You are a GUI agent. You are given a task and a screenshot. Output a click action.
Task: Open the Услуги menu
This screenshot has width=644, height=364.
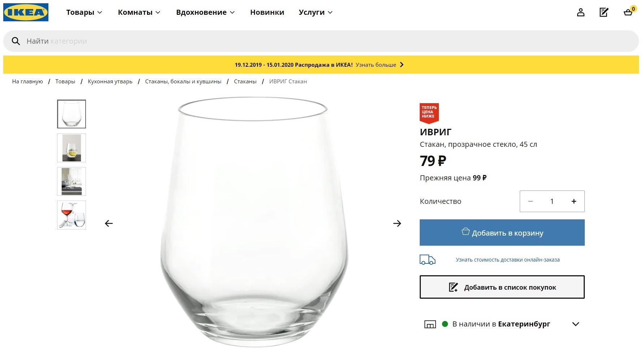[315, 12]
